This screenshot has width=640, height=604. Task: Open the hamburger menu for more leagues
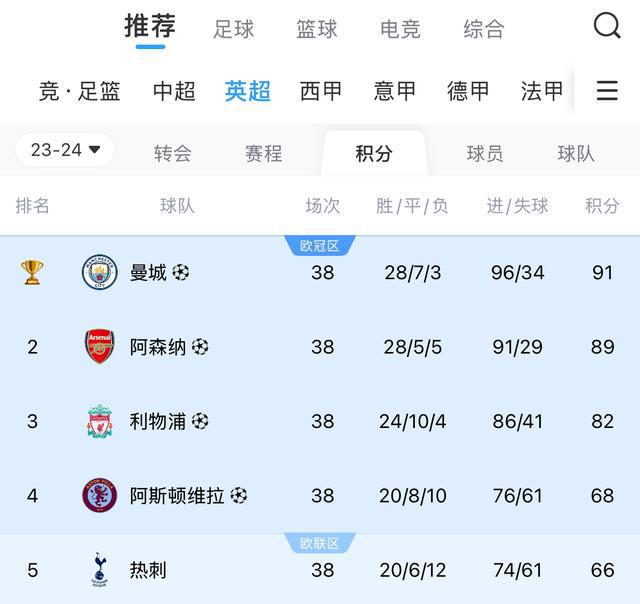click(607, 91)
